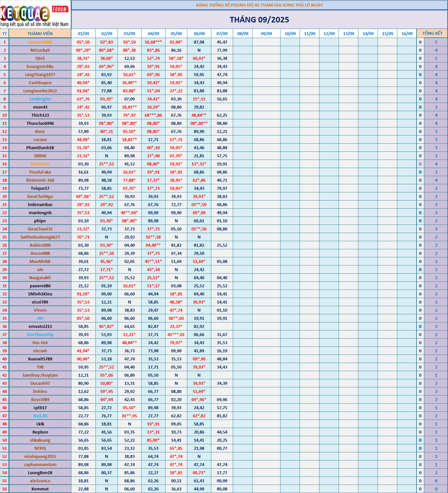Click member name Phamthanh18
Viewport: 448px width, 493px height.
(40, 148)
